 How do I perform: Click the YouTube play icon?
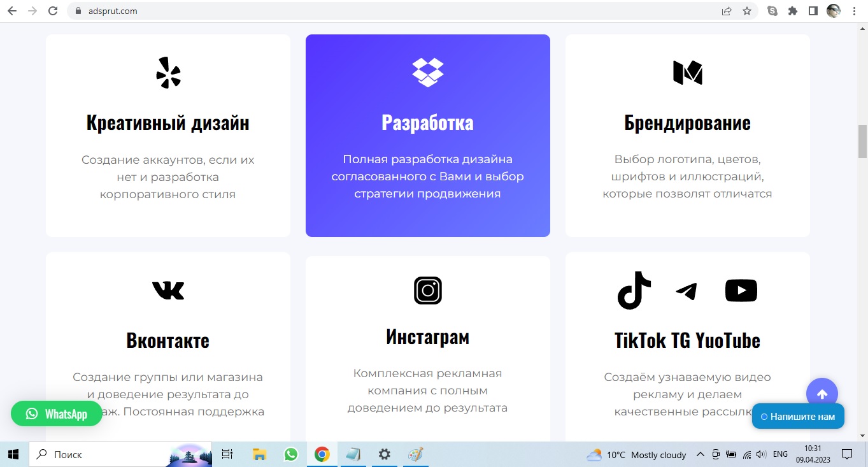[x=741, y=291]
